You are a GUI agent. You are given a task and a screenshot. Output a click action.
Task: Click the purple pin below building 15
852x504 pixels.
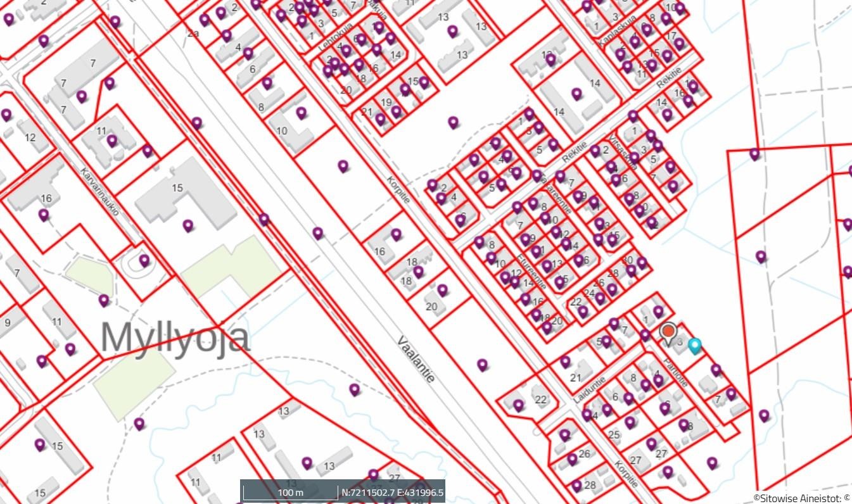(x=188, y=225)
